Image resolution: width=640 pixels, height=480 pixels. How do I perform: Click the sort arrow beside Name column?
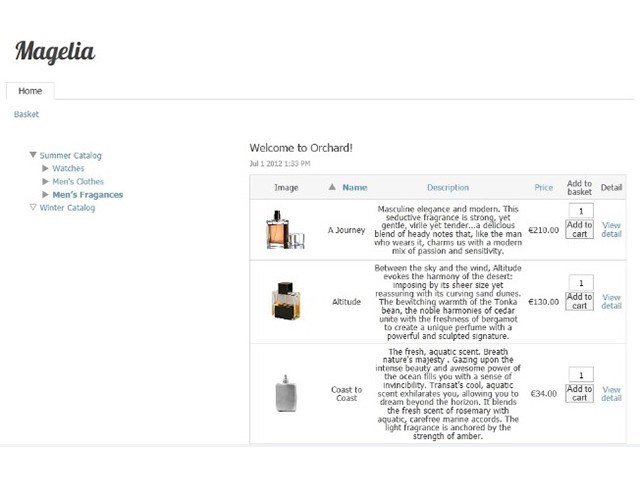(332, 187)
